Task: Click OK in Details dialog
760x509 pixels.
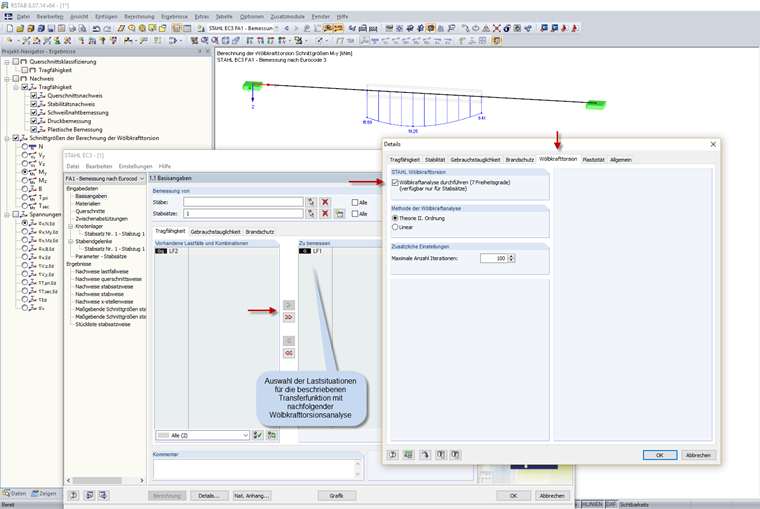Action: click(x=660, y=455)
